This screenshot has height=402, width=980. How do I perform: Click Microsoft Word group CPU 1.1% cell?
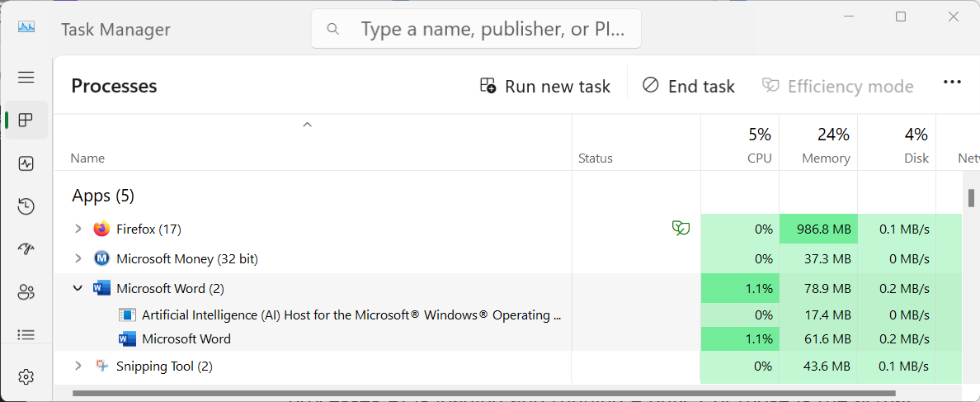coord(740,289)
